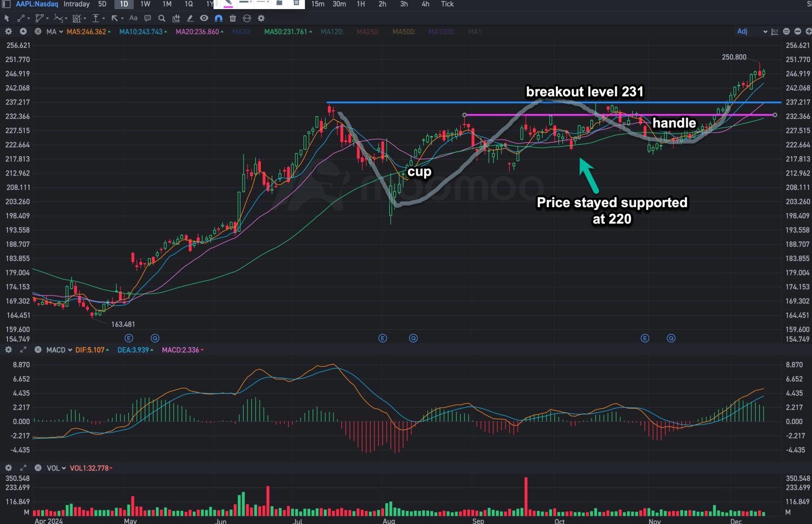
Task: Remove the MA indicator with the X icon
Action: click(x=38, y=31)
